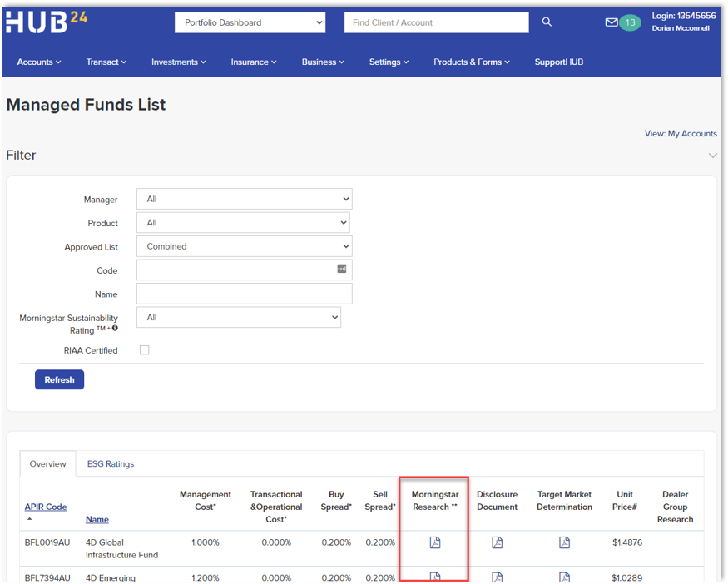The image size is (728, 584).
Task: Open Target Market Determination PDF for BFL0019AU
Action: pos(564,542)
